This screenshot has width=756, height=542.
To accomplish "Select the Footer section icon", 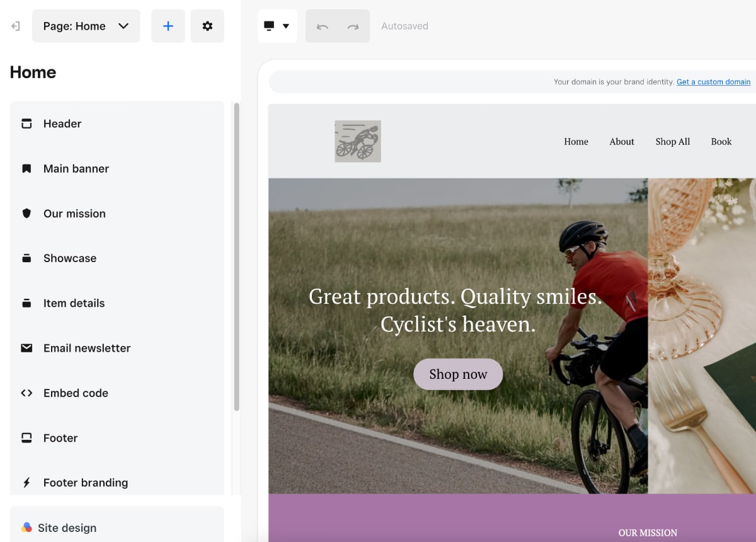I will [x=26, y=438].
